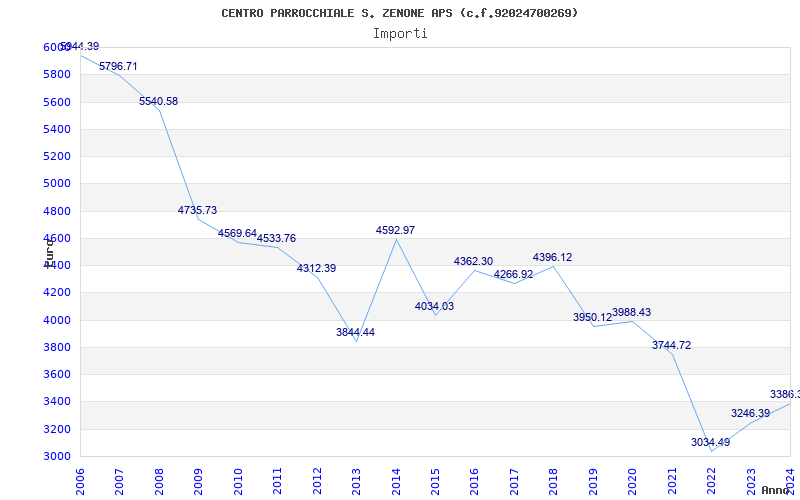Click the y-axis value 3200
Screen dimensions: 800x500
click(57, 429)
